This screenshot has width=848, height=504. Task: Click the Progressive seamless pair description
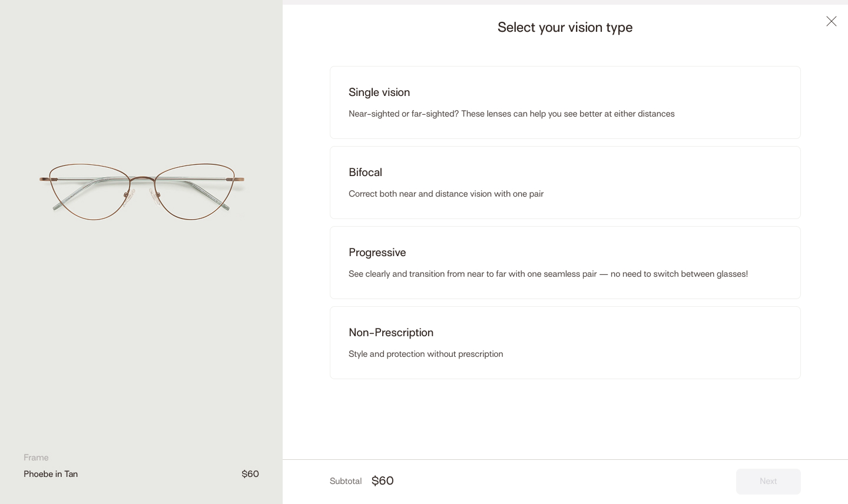548,274
